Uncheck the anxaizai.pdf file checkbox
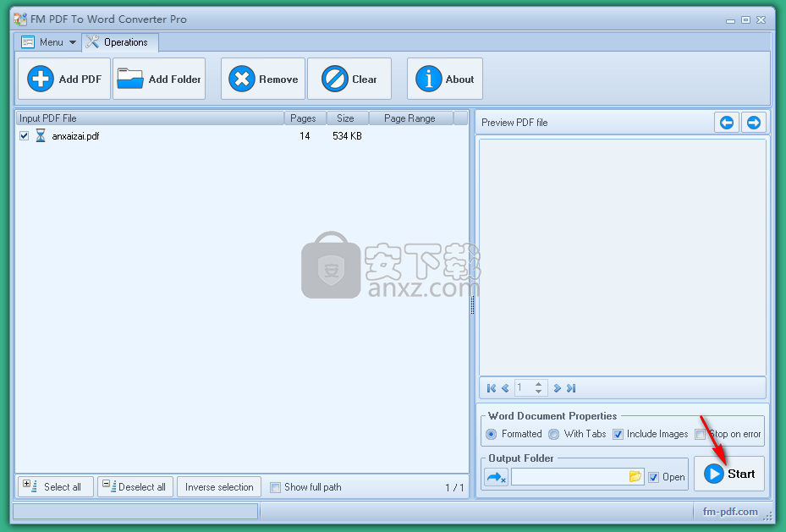This screenshot has height=532, width=786. (24, 136)
